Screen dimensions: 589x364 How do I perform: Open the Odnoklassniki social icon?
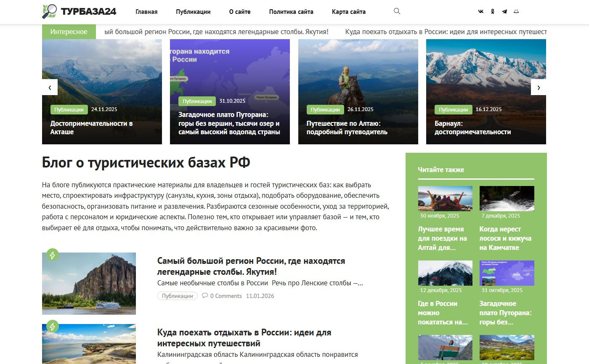493,12
